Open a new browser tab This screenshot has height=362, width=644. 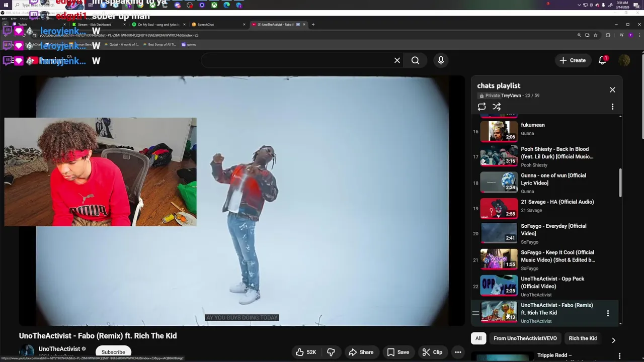point(313,25)
